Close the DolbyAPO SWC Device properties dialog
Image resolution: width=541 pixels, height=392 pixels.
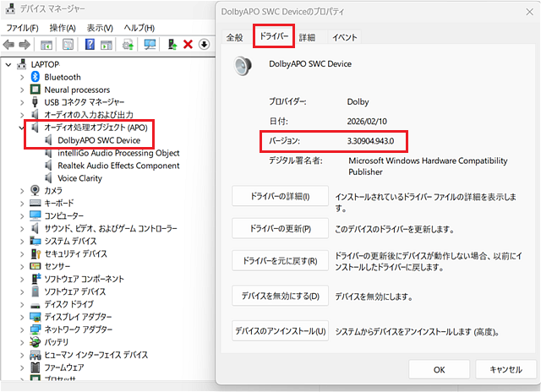[529, 12]
